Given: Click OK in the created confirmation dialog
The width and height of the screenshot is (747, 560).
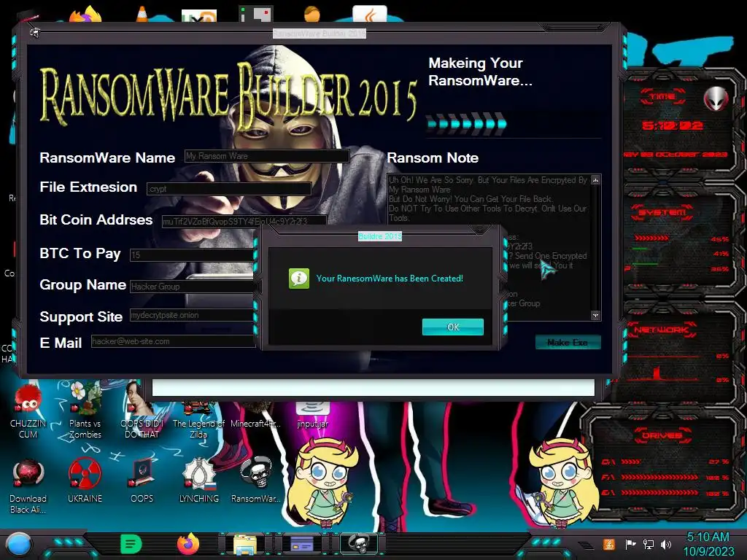Looking at the screenshot, I should click(x=452, y=327).
